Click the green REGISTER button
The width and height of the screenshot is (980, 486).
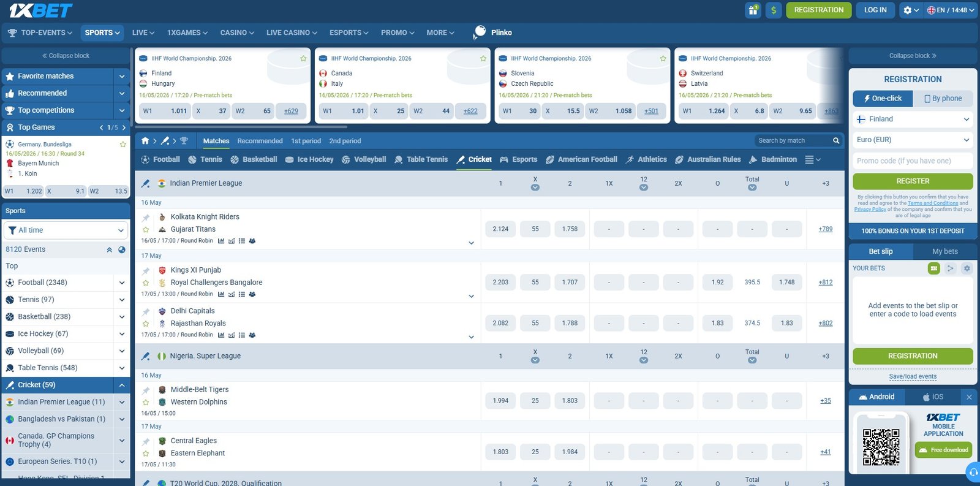913,181
